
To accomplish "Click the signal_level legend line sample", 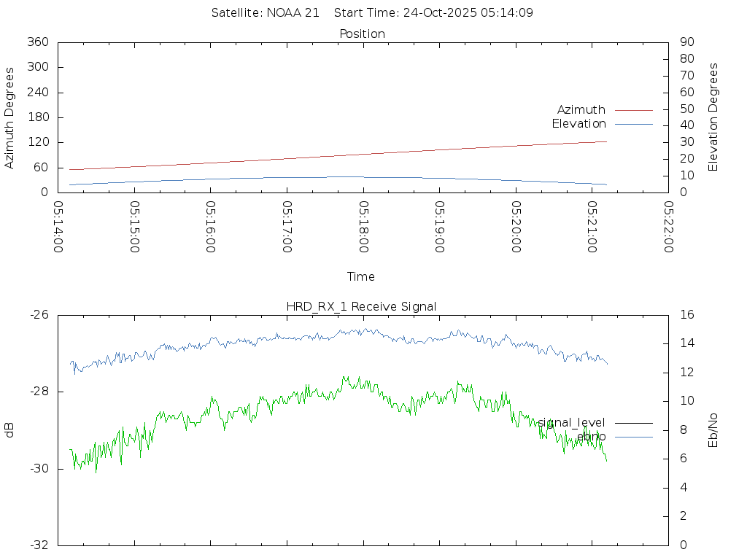I will tap(633, 423).
